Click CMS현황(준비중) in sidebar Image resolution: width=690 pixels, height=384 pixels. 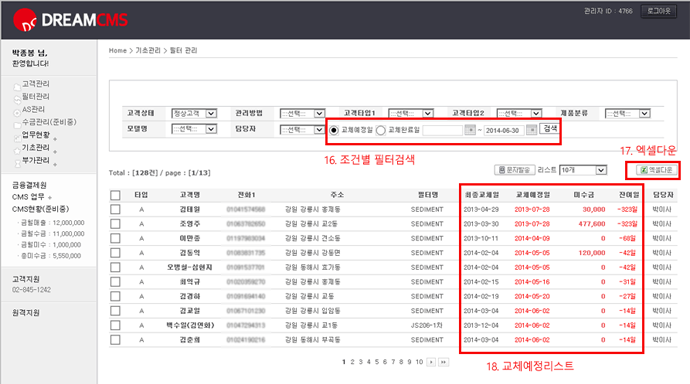[x=40, y=209]
